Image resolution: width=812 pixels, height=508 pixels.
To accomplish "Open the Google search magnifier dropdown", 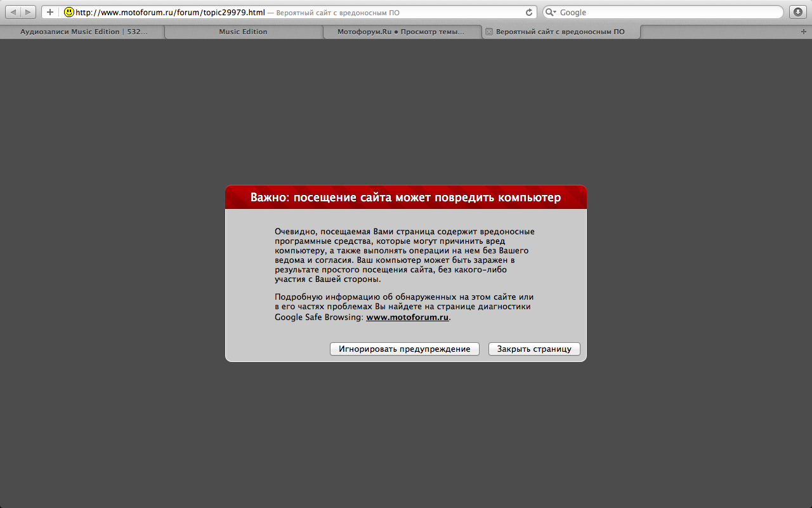I will tap(552, 12).
